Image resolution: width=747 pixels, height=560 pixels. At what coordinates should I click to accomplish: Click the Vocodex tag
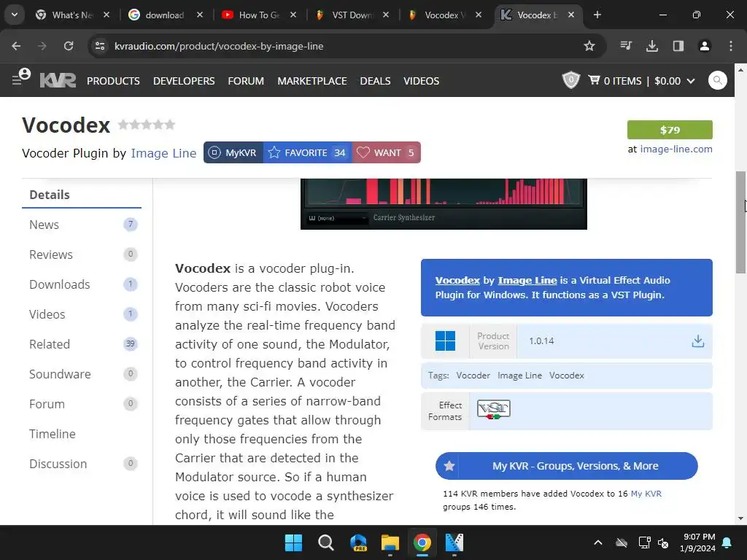pos(566,376)
